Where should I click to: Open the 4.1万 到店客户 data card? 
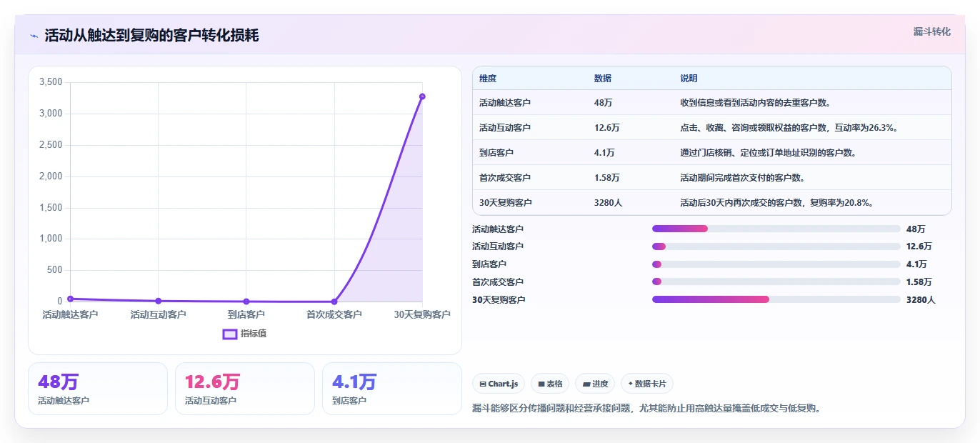pos(392,389)
